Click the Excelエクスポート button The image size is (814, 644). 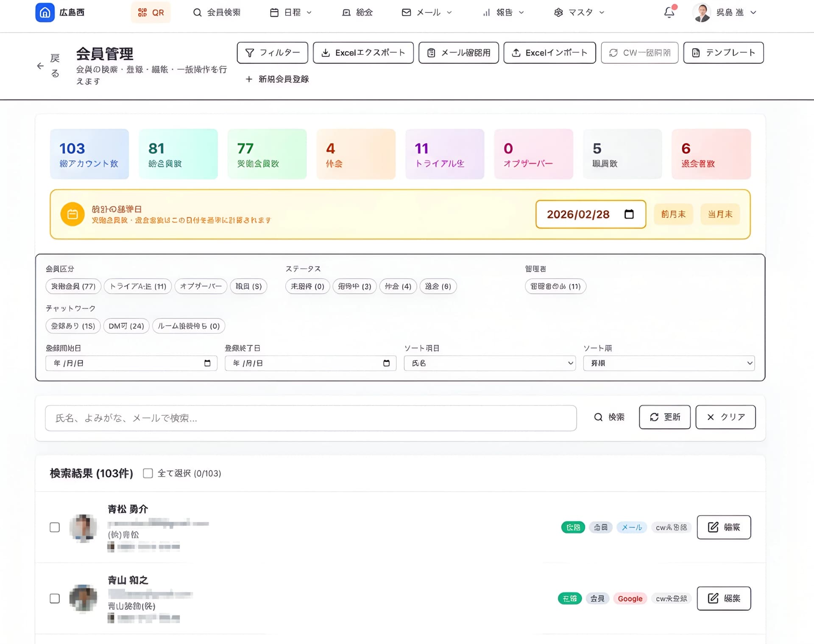(363, 53)
